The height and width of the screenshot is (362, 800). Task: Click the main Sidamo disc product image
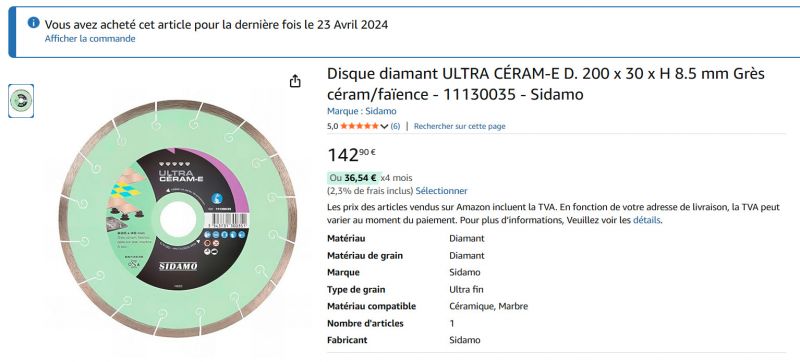[178, 218]
